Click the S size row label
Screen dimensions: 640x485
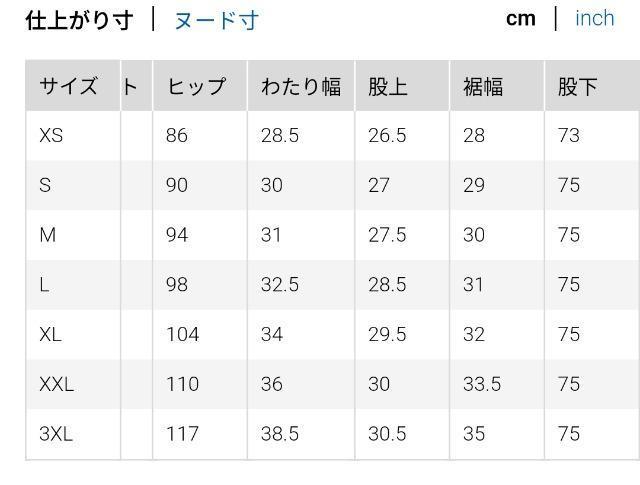point(45,185)
